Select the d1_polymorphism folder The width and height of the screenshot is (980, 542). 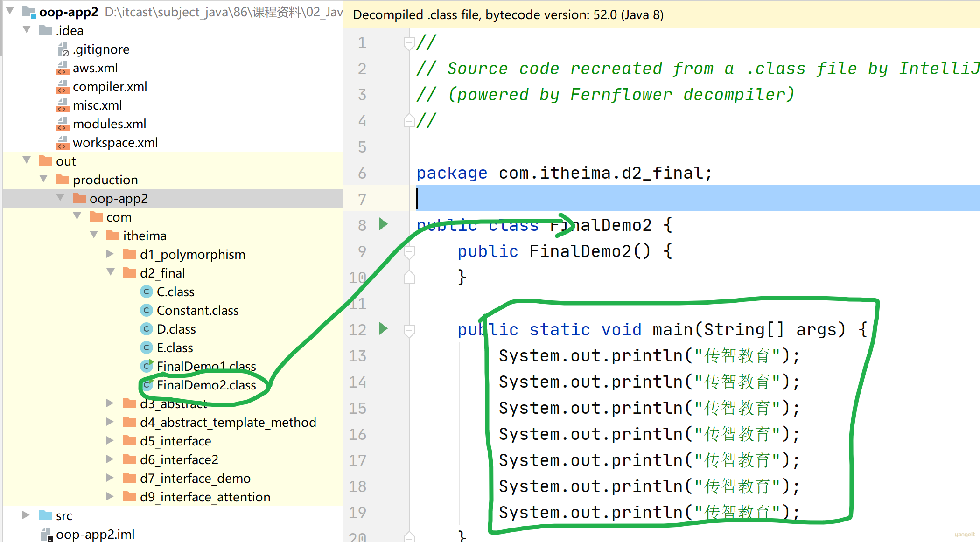click(x=193, y=254)
